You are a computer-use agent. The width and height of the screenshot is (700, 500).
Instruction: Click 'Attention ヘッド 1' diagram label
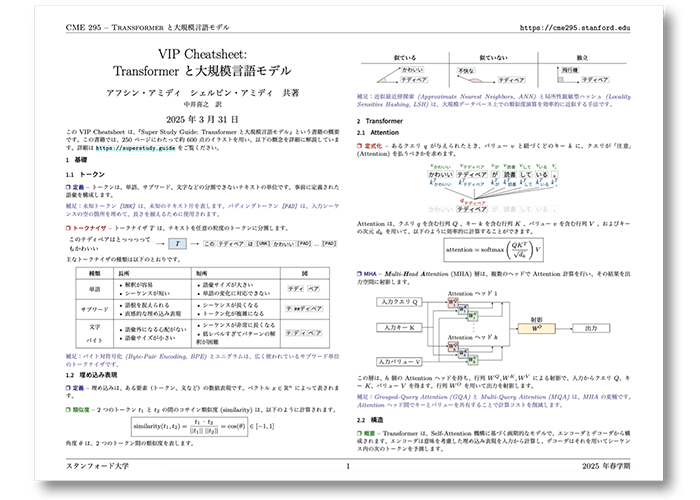coord(472,293)
